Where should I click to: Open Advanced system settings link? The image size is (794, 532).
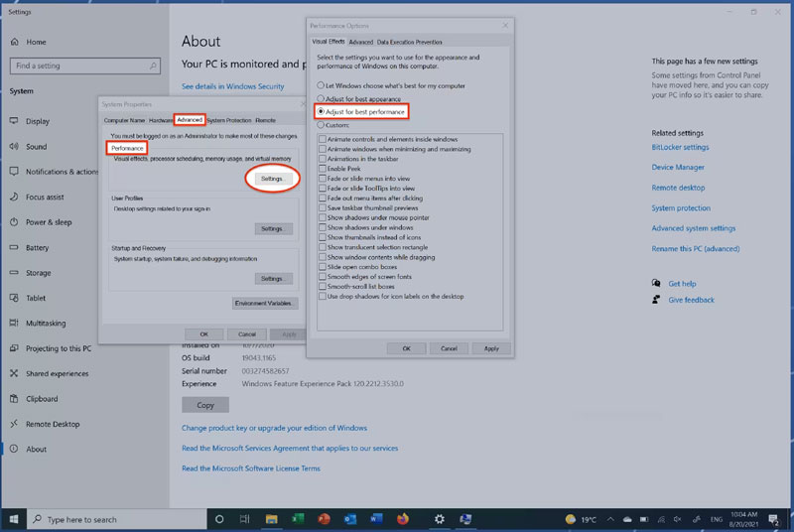693,228
